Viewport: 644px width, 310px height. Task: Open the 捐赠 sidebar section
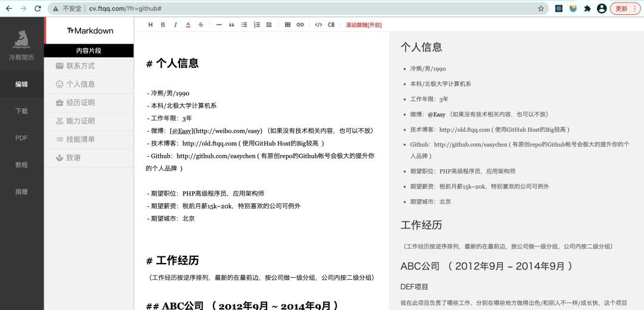22,192
